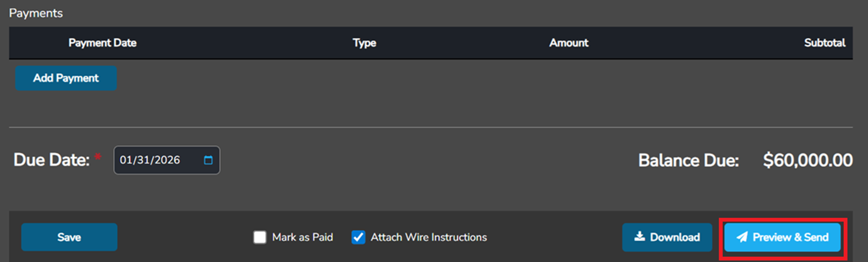Click the Mark as Paid label text

pyautogui.click(x=302, y=237)
